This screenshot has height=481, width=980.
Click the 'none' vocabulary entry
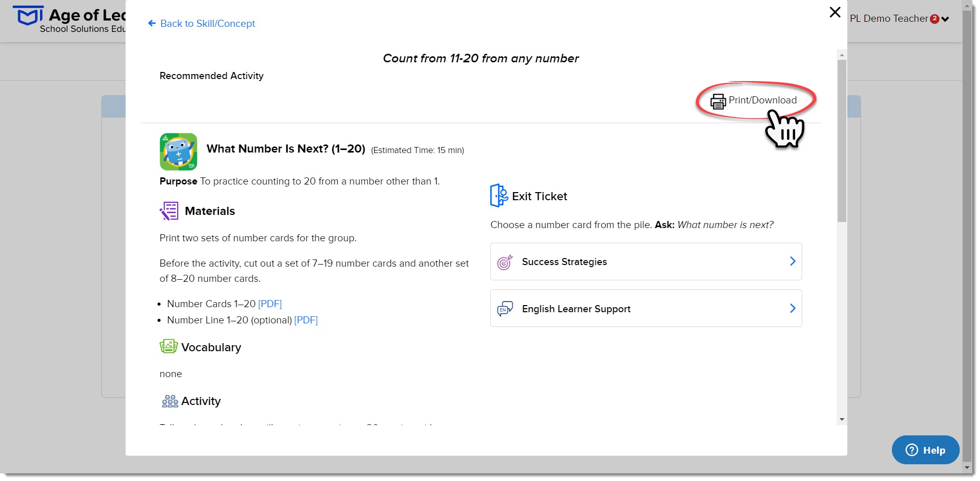[x=171, y=374]
